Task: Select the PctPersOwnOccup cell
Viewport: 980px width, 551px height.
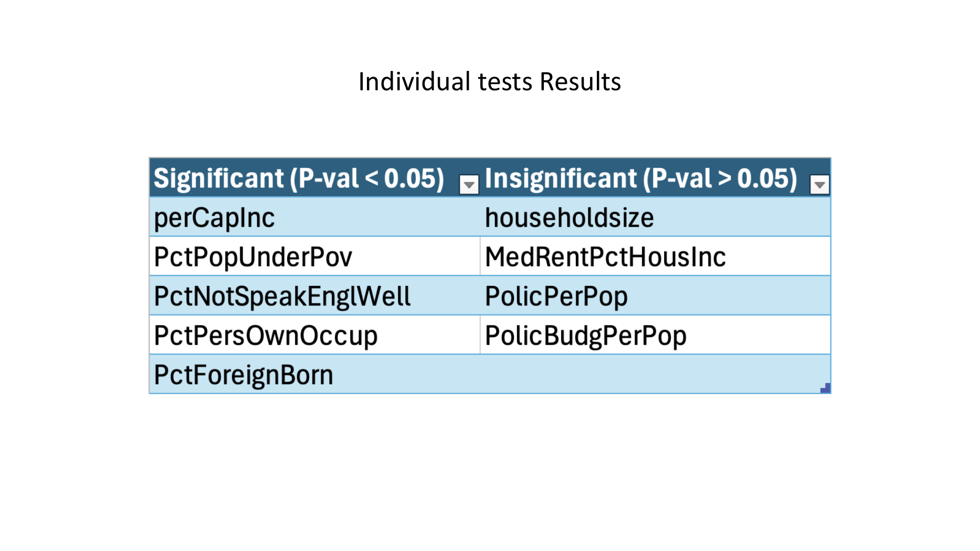Action: click(315, 335)
